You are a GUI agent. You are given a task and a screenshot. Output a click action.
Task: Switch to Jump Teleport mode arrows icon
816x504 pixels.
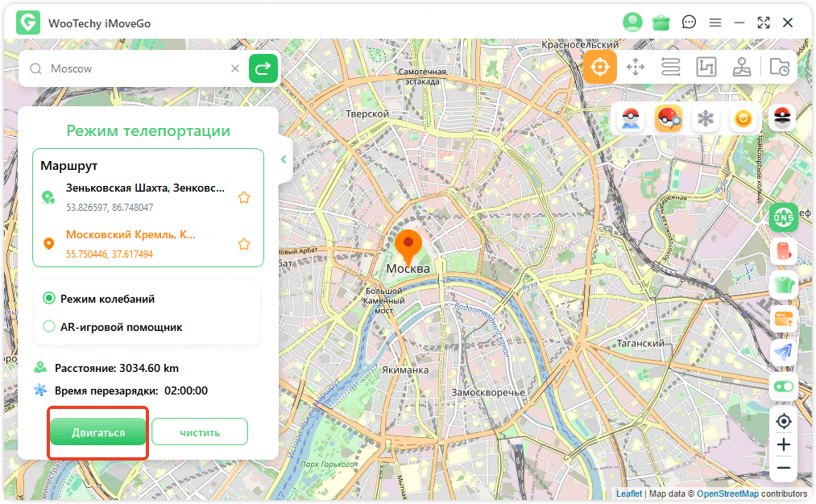636,68
